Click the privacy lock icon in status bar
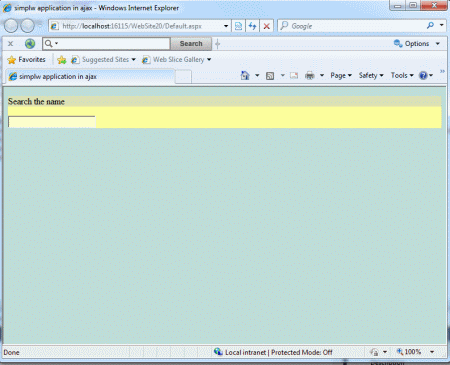The width and height of the screenshot is (450, 365). [x=374, y=352]
